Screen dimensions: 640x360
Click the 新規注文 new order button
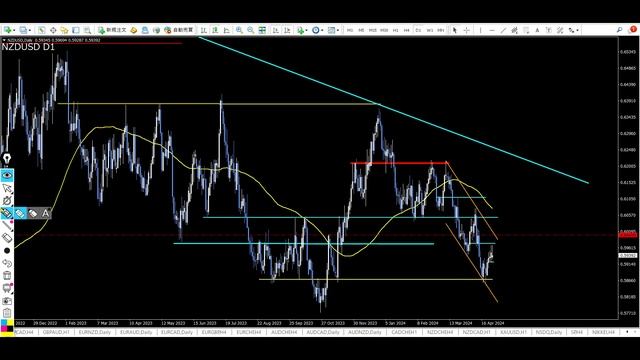[112, 30]
